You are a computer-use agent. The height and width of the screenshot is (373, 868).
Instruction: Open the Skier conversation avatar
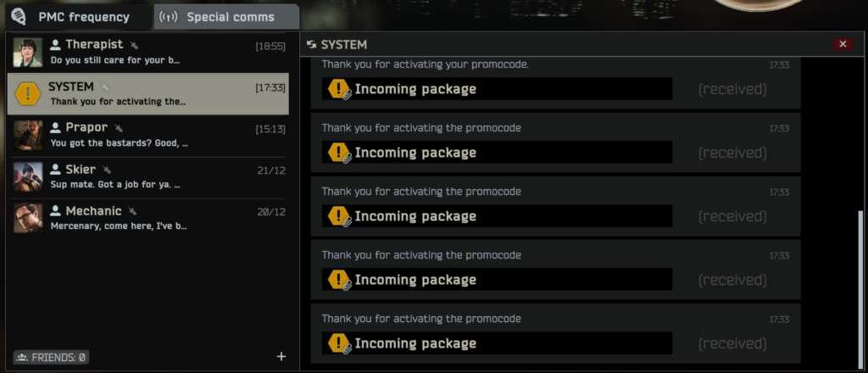pos(27,176)
